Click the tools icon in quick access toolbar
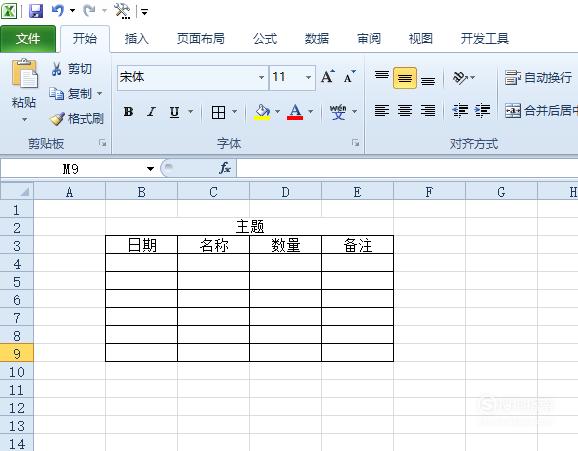 [x=122, y=11]
